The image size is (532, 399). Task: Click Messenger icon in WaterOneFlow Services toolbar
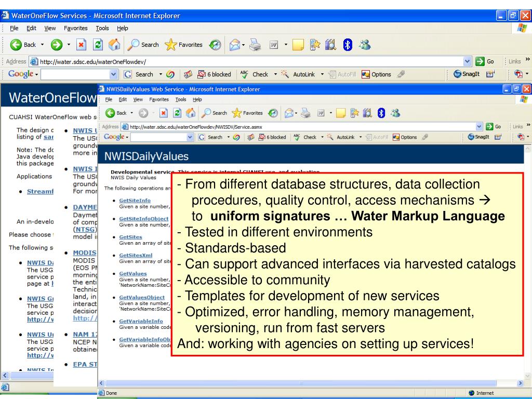coord(365,45)
